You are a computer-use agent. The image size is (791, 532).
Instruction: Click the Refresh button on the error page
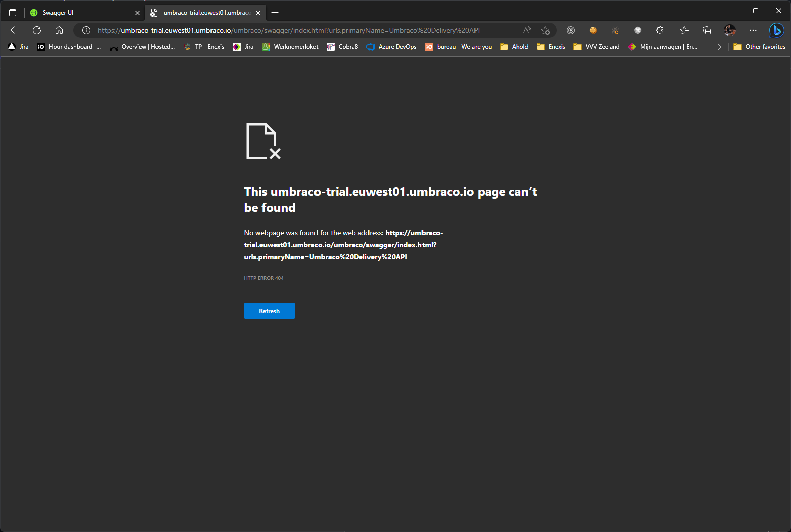[269, 311]
